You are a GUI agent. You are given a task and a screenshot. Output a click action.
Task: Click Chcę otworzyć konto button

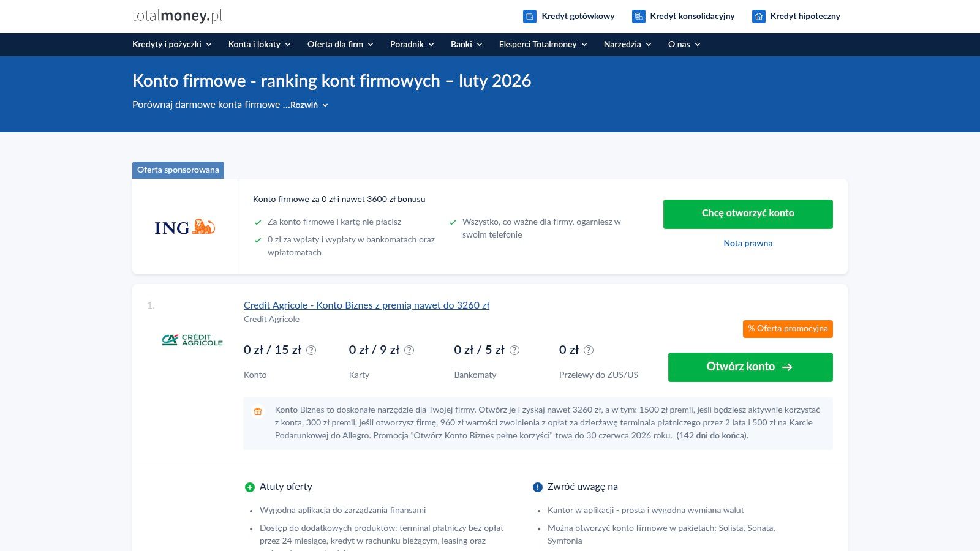point(748,214)
